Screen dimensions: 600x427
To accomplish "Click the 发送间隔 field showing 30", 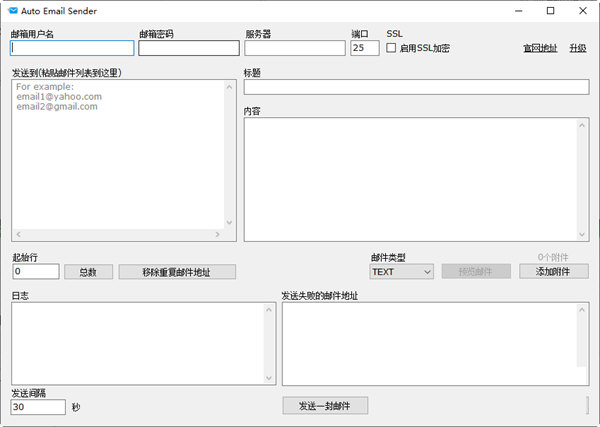I will [x=38, y=407].
